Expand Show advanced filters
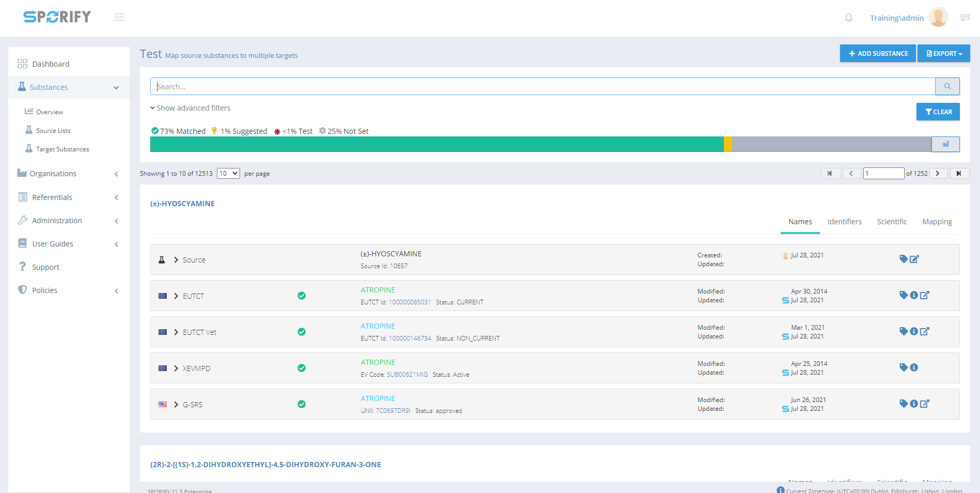 (190, 108)
